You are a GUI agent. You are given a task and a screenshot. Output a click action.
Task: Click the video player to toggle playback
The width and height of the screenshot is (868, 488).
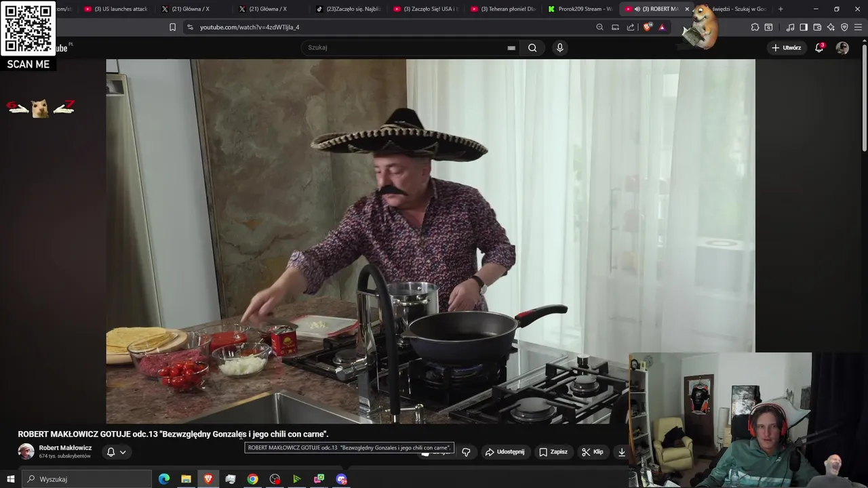430,241
